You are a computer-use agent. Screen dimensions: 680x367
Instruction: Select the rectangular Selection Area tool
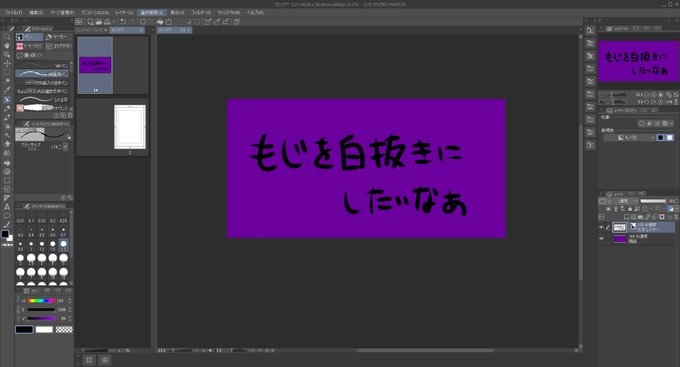pyautogui.click(x=7, y=72)
